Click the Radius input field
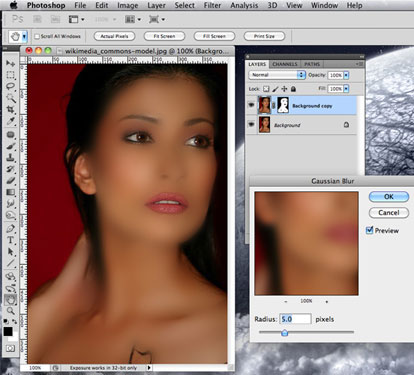 coord(295,319)
